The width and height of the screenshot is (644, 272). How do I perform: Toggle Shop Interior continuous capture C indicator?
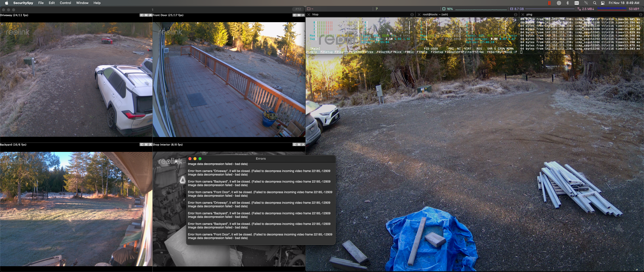[295, 145]
